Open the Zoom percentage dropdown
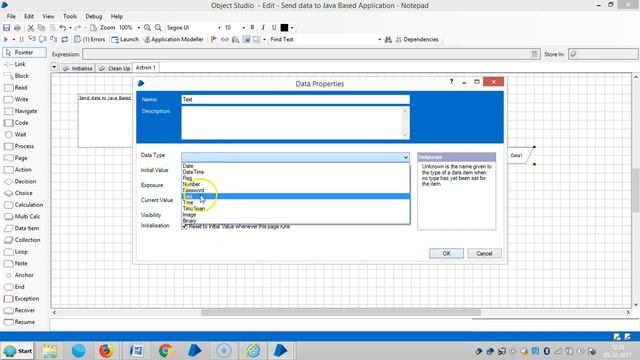The height and width of the screenshot is (360, 640). (x=139, y=28)
